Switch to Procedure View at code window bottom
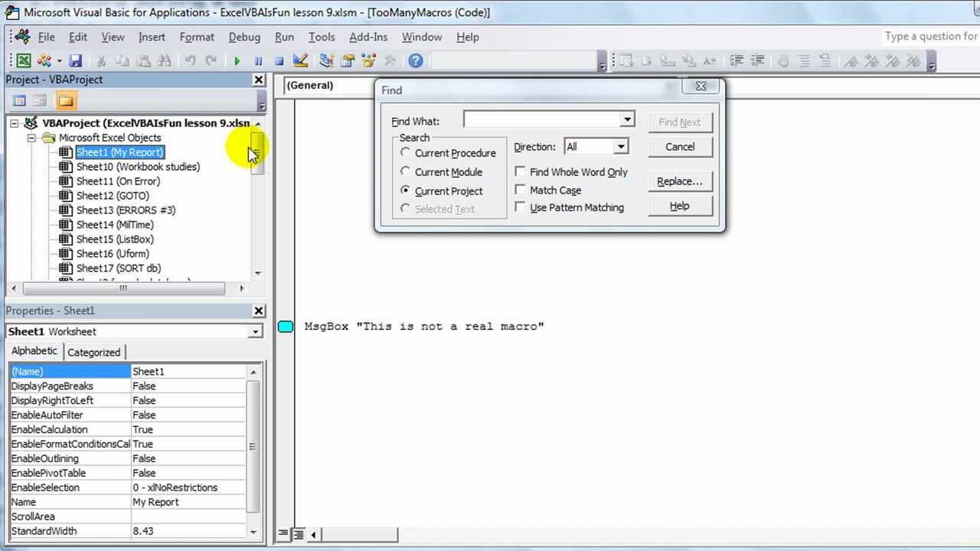Image resolution: width=980 pixels, height=551 pixels. (x=283, y=534)
